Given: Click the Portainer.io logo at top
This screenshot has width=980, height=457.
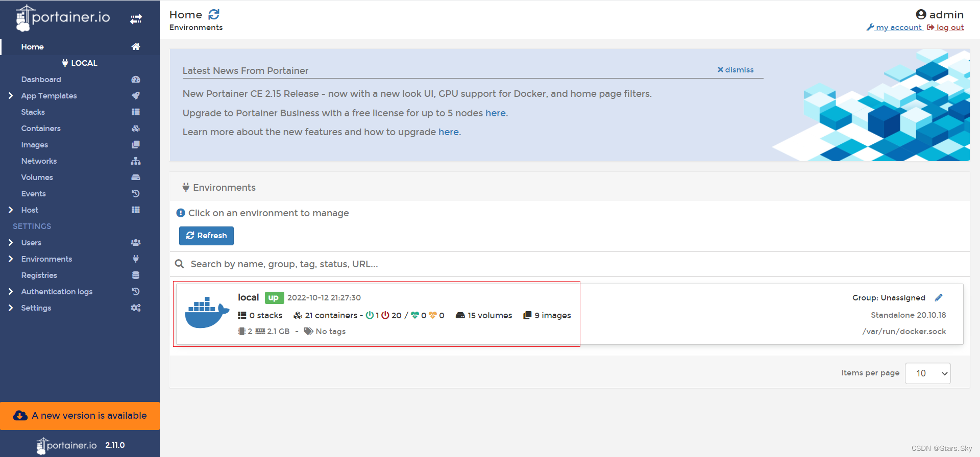Looking at the screenshot, I should pos(63,18).
